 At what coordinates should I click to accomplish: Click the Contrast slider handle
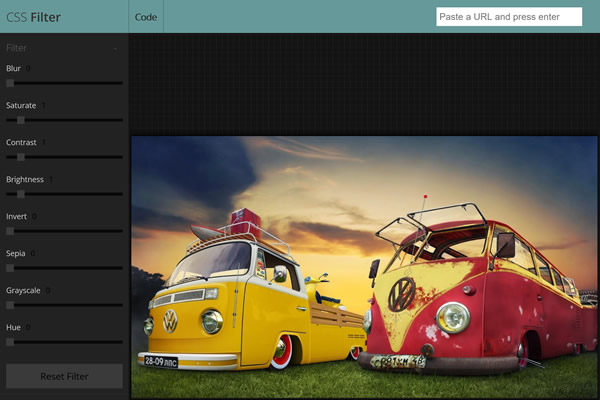(21, 157)
